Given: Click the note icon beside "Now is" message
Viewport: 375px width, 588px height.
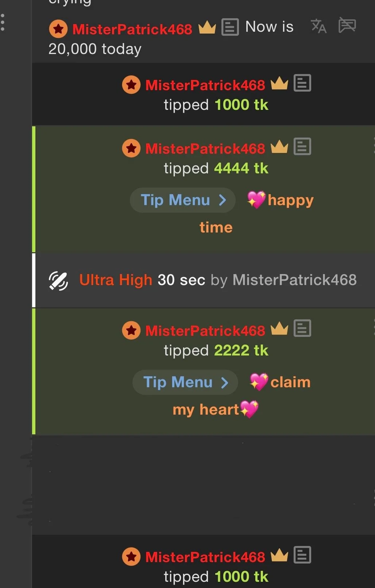Looking at the screenshot, I should [x=230, y=27].
